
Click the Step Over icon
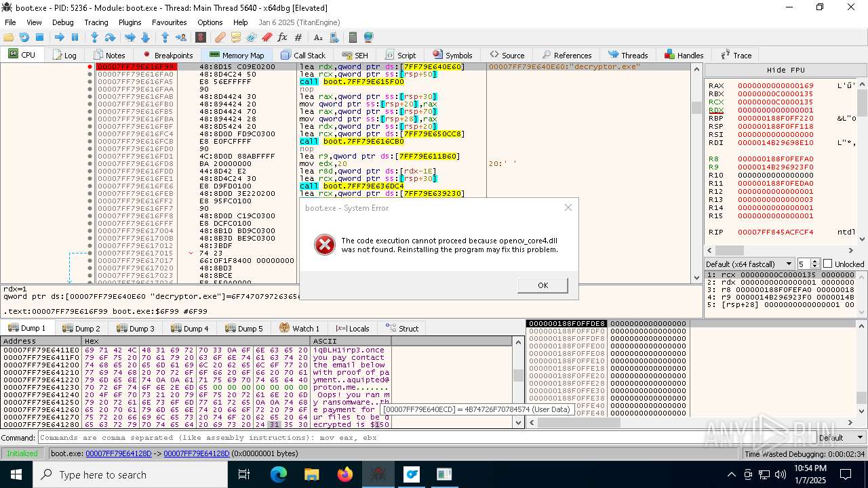coord(110,37)
